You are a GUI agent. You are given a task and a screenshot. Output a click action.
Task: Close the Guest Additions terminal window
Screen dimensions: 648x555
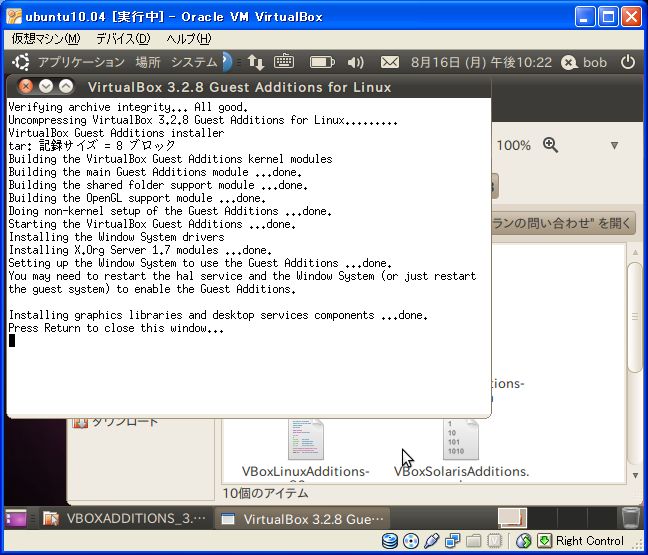click(x=26, y=86)
